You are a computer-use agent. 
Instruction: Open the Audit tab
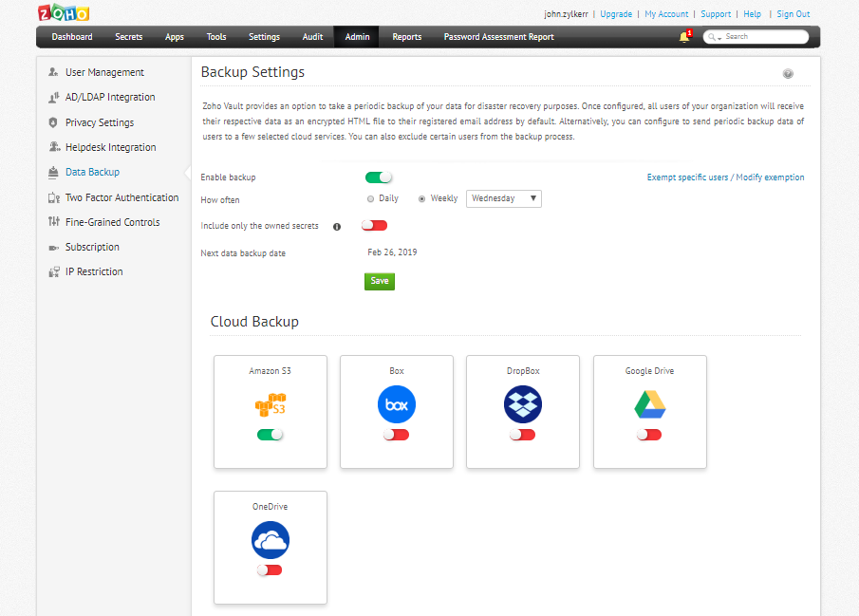point(313,37)
